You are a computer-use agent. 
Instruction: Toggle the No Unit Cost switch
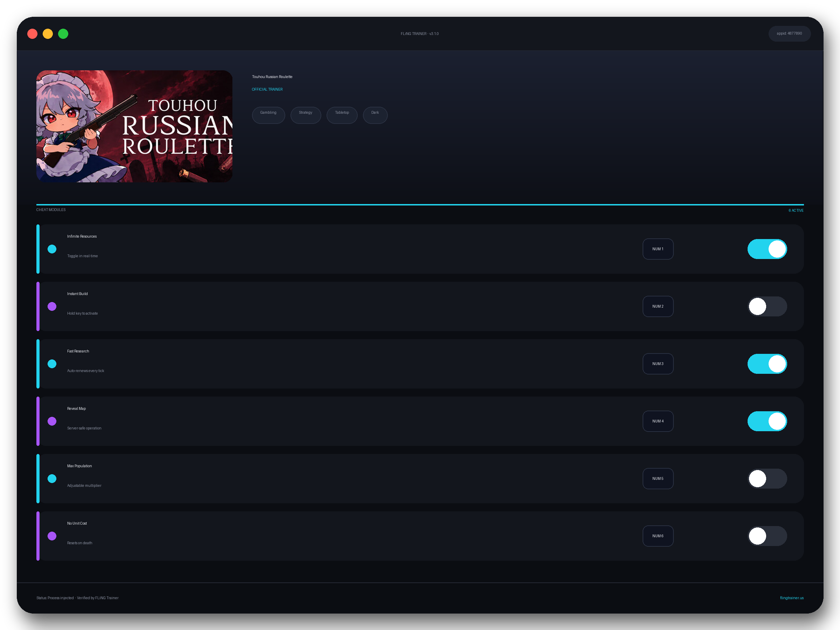click(x=767, y=536)
